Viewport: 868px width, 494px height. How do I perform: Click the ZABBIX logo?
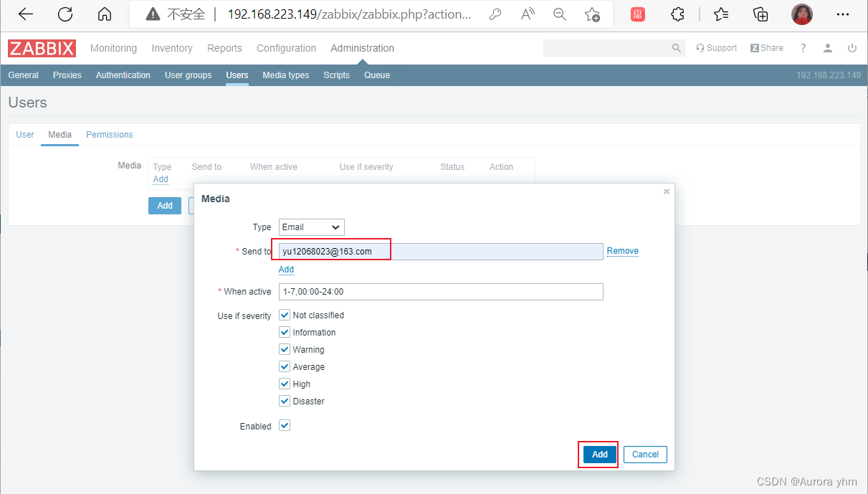point(42,48)
